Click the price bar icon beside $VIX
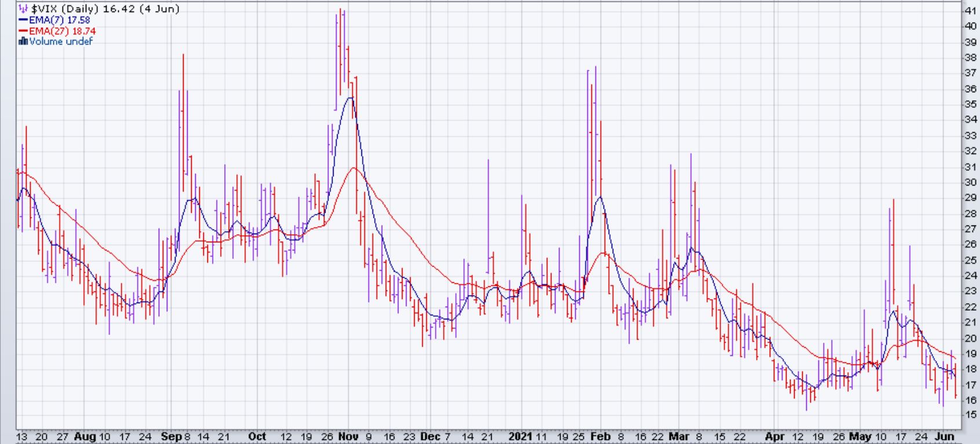 click(24, 9)
